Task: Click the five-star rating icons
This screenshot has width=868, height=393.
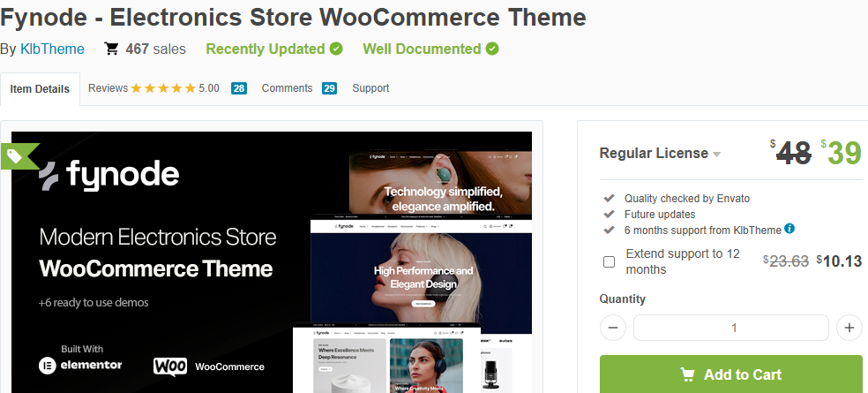Action: pos(163,88)
